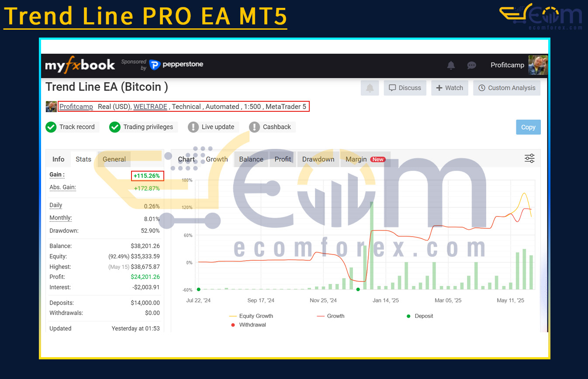Click the tallest green bar in the chart

(x=372, y=245)
